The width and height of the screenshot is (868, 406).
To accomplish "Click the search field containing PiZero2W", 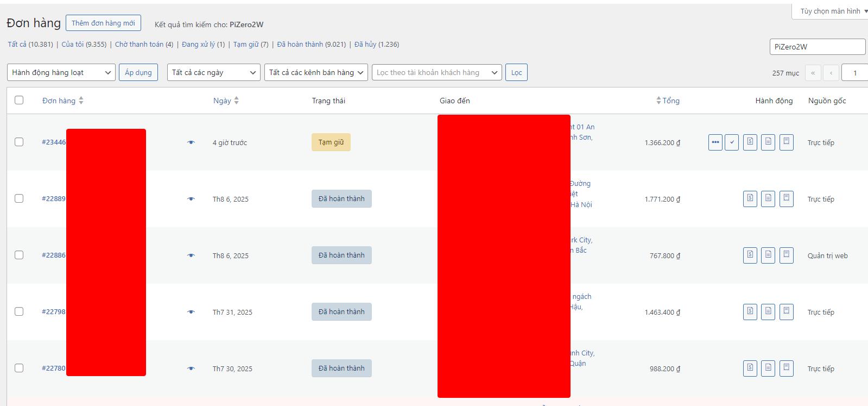I will click(817, 47).
